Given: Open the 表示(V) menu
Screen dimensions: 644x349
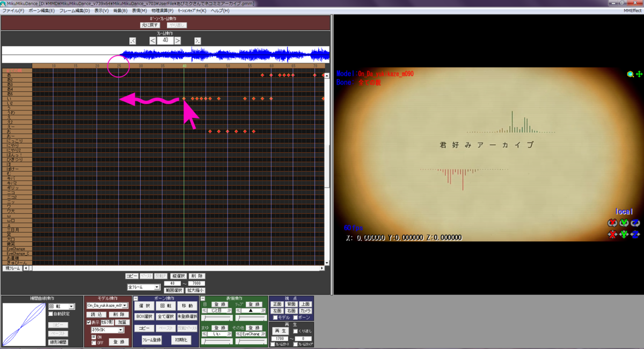Looking at the screenshot, I should coord(101,11).
